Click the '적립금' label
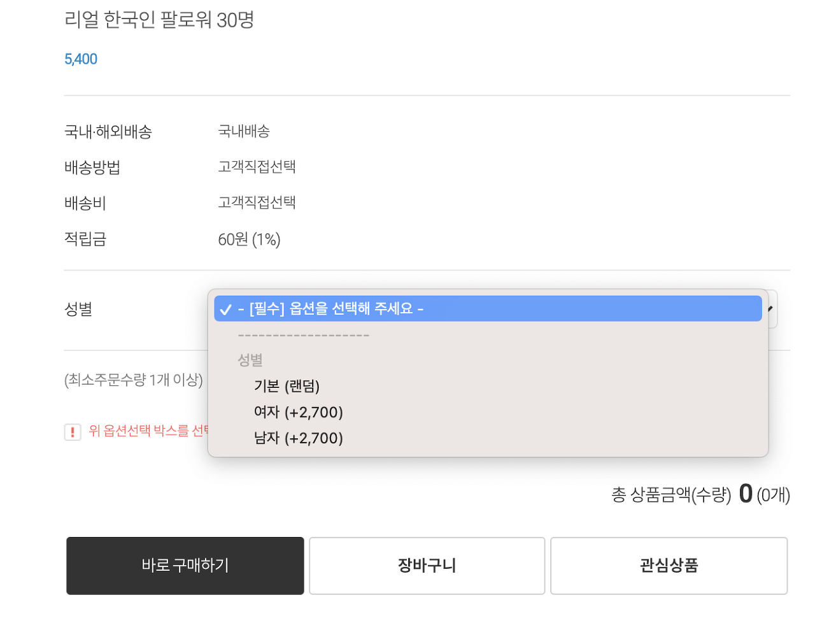 tap(85, 239)
